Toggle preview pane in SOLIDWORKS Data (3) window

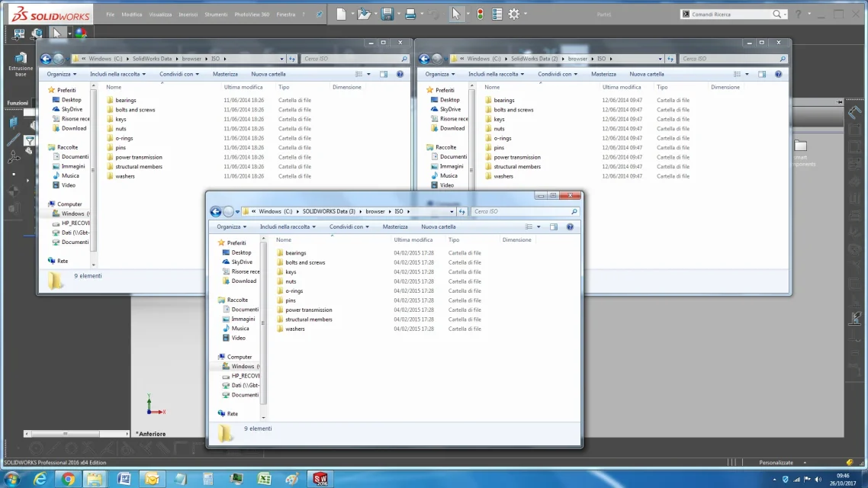554,226
